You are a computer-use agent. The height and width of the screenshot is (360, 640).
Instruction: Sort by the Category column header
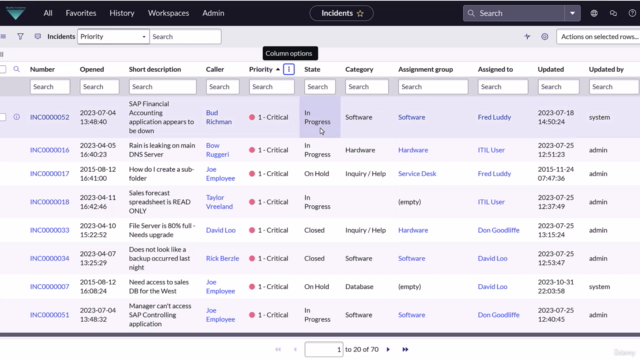point(359,69)
